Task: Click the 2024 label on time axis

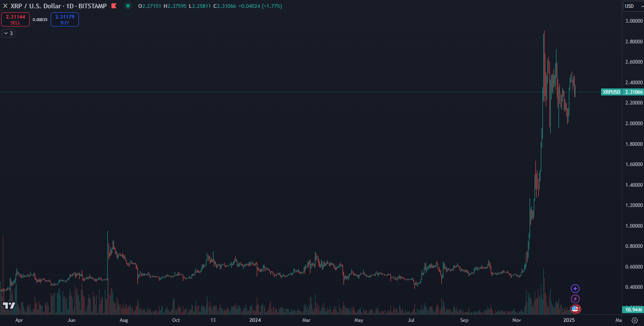Action: click(255, 320)
